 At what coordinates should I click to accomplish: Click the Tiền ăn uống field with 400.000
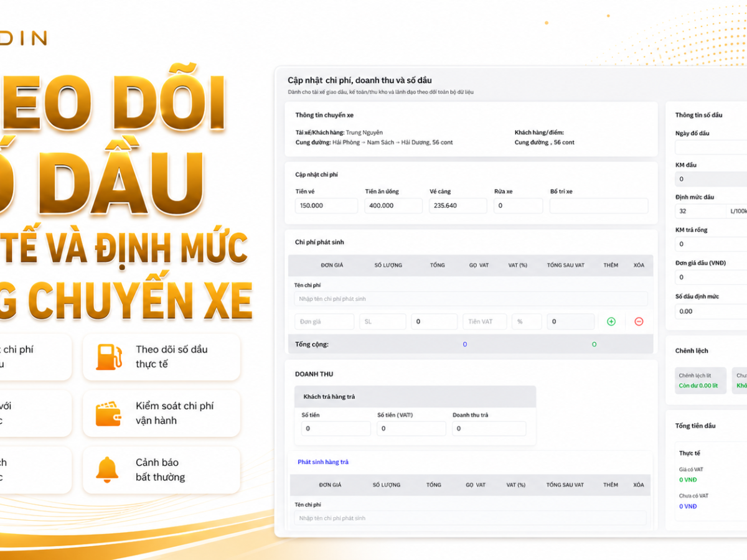click(x=393, y=206)
